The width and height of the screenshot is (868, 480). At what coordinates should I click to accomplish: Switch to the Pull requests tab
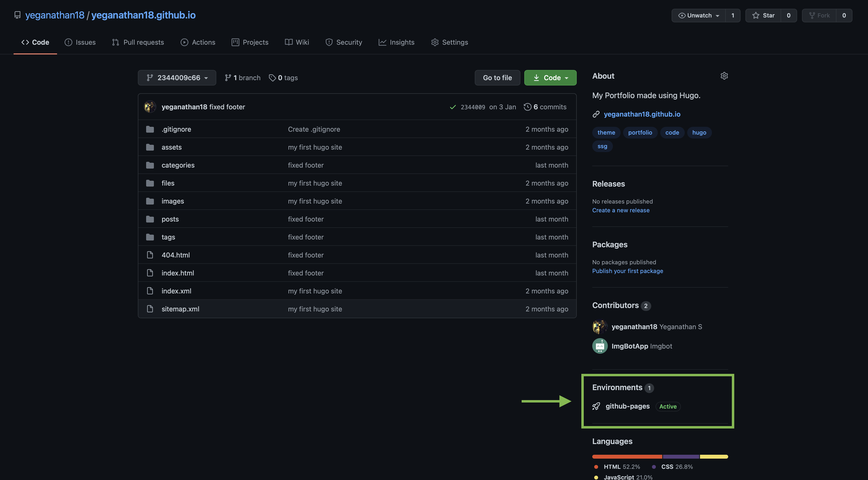point(138,42)
